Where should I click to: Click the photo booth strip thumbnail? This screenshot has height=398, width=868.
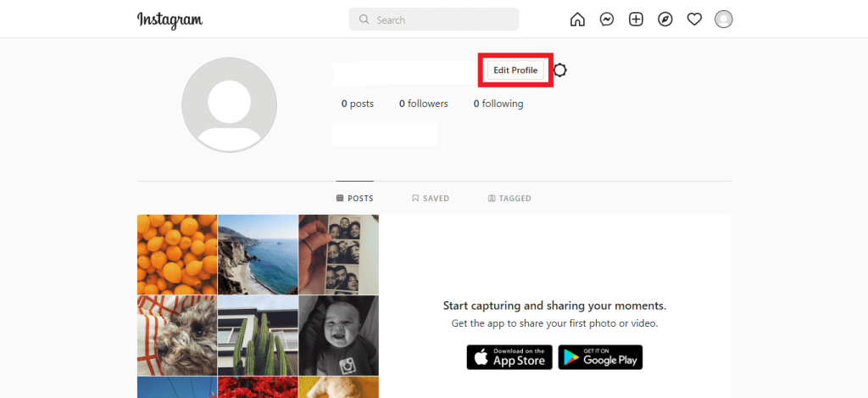tap(339, 255)
